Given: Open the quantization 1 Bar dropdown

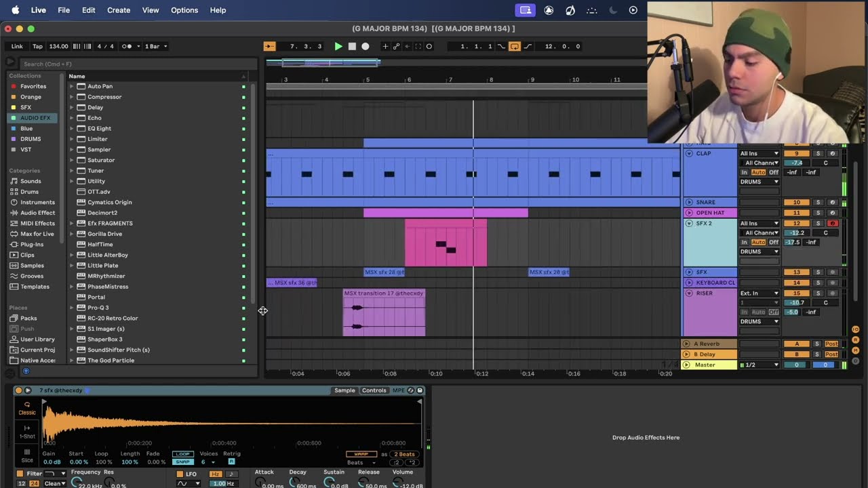Looking at the screenshot, I should 156,46.
